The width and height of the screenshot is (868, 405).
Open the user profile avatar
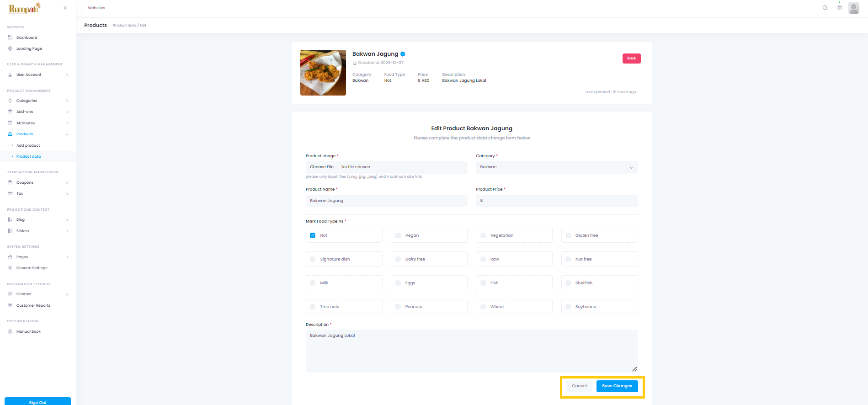(x=853, y=8)
